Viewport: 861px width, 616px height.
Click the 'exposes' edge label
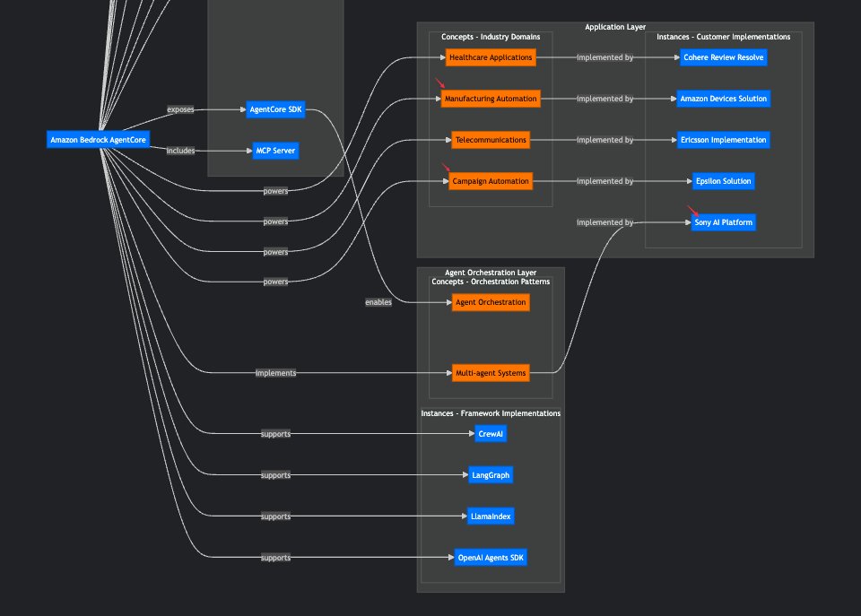click(180, 109)
